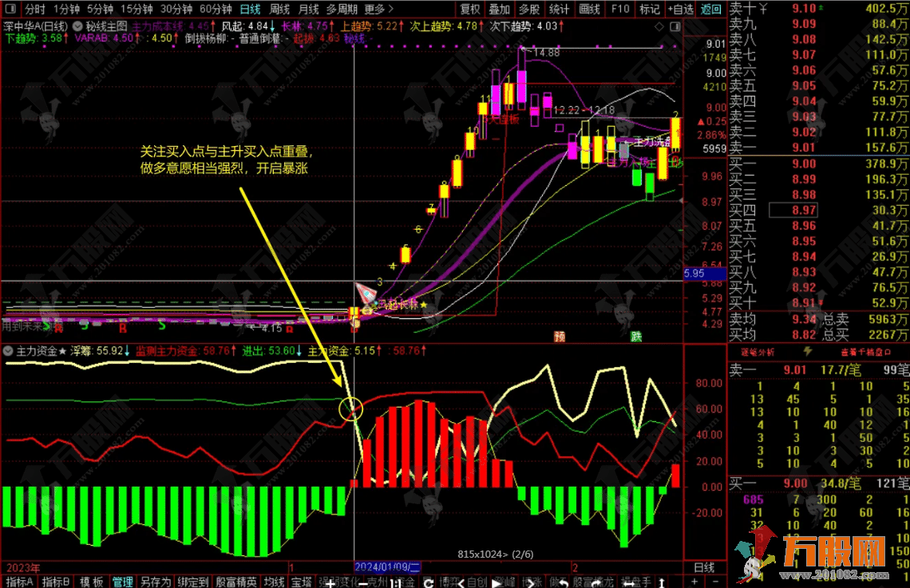Viewport: 910px width, 588px height.
Task: Select the 均线 moving average tab
Action: click(274, 582)
